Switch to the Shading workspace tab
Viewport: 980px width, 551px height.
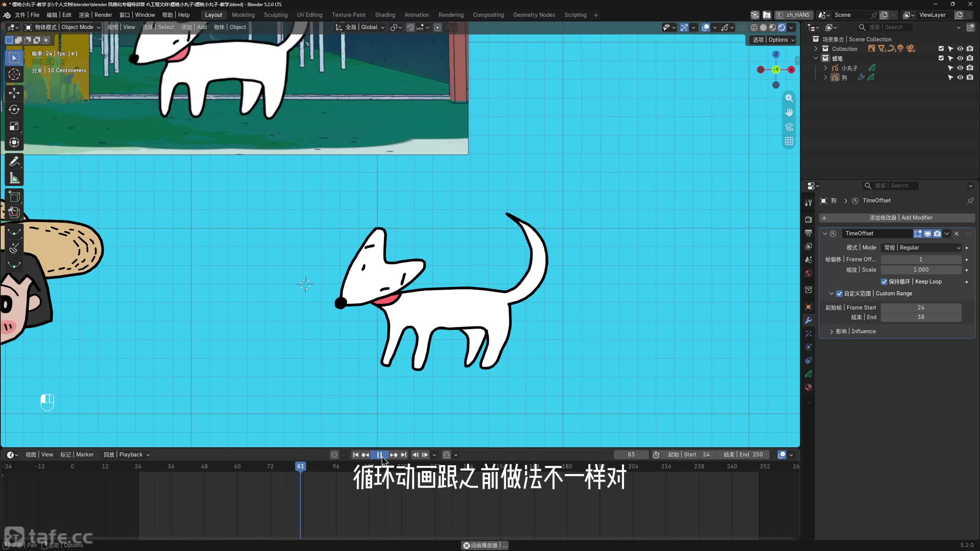(385, 15)
